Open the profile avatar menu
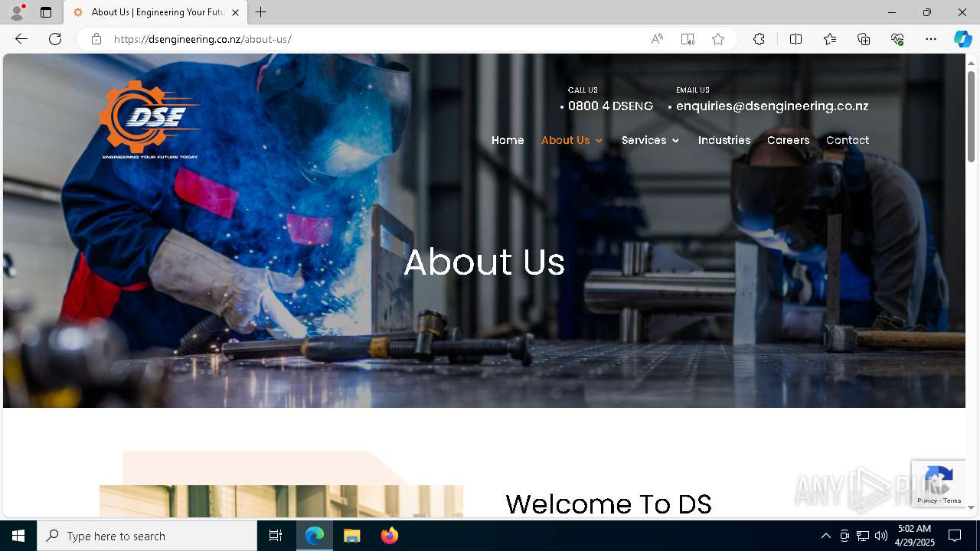This screenshot has height=551, width=980. click(x=17, y=12)
